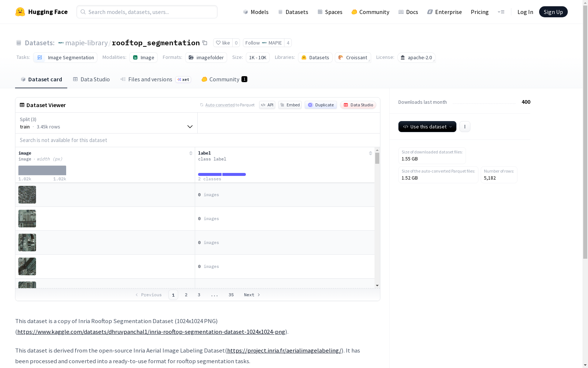The image size is (588, 368).
Task: Expand the Split train dropdown
Action: coord(107,123)
